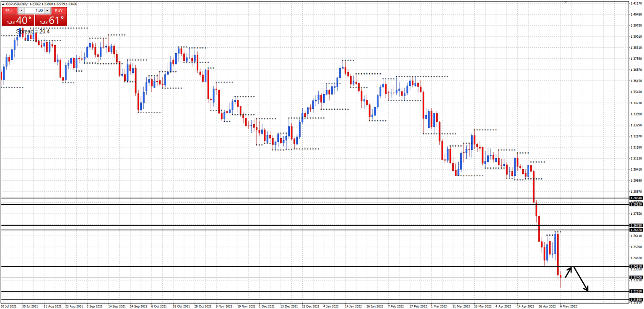Click the 1.31130 price scale label

(x=636, y=158)
